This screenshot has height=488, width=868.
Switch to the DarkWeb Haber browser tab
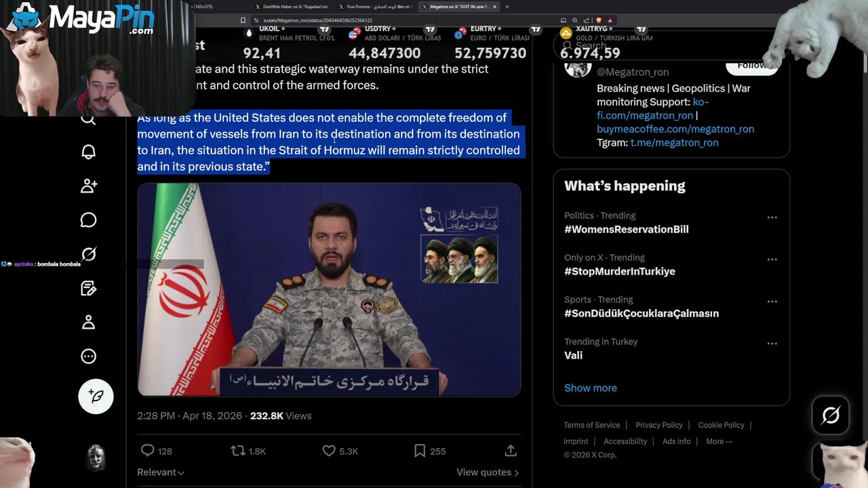coord(296,7)
